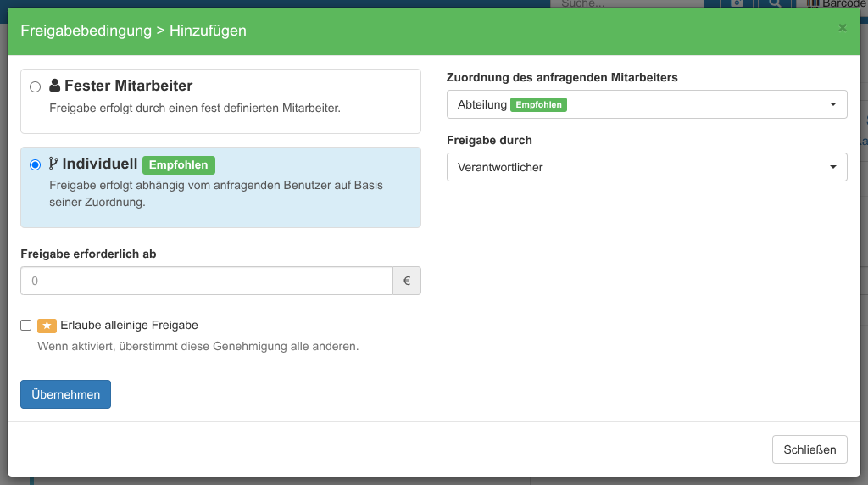Select the Fester Mitarbeiter radio button
This screenshot has height=485, width=868.
coord(35,86)
